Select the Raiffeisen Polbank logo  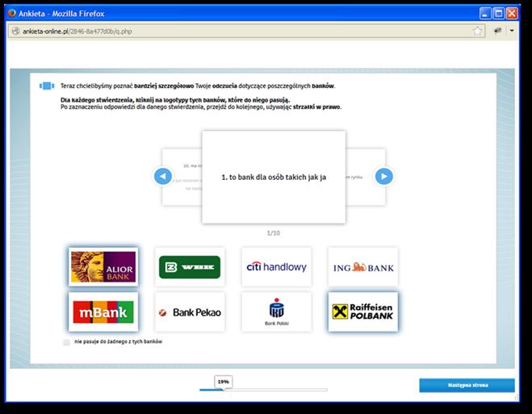pos(363,312)
